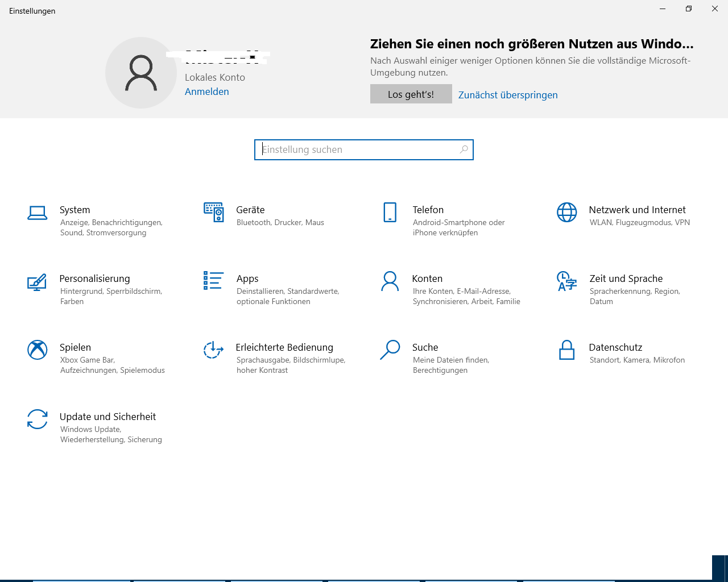
Task: Open the Konten person icon
Action: pos(390,281)
